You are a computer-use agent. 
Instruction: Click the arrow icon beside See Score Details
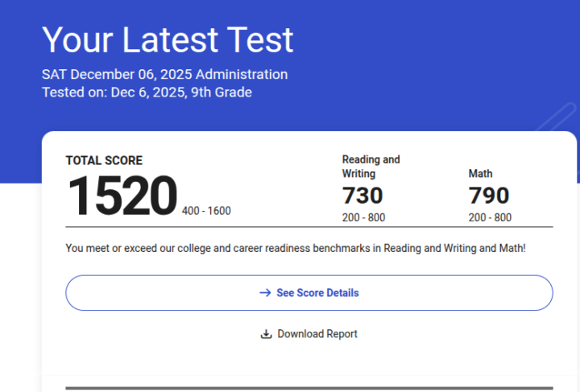point(265,293)
